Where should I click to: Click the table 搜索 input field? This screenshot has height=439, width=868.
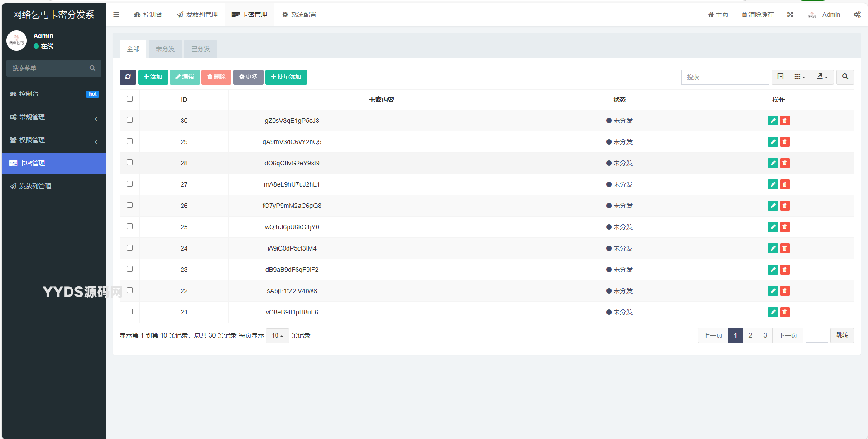coord(725,77)
